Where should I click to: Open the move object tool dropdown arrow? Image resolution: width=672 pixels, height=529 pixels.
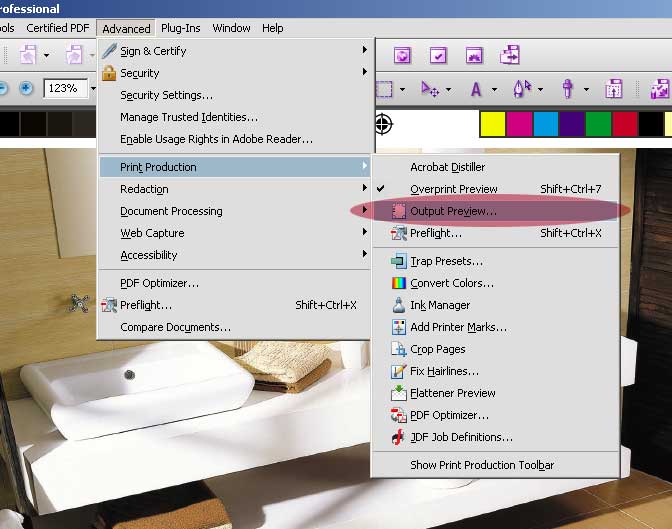tap(448, 90)
